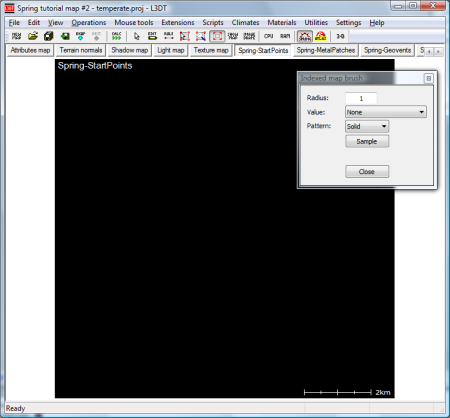The image size is (450, 418).
Task: Click the Atlas red dome icon
Action: (321, 36)
